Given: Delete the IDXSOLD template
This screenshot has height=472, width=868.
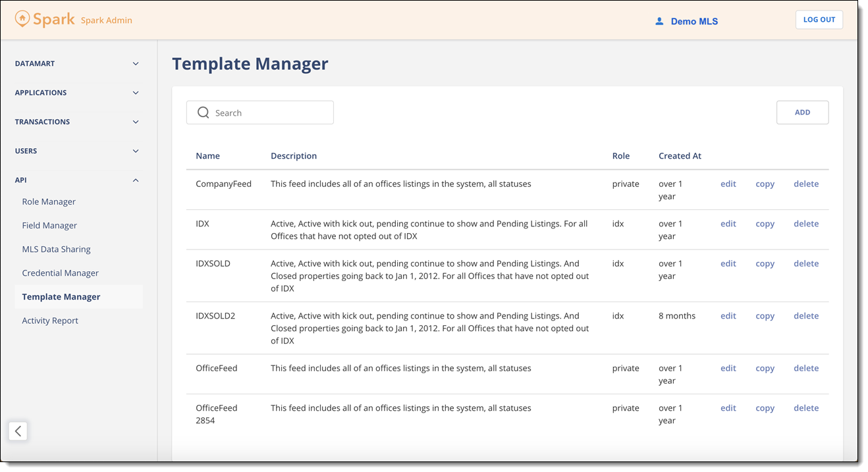Looking at the screenshot, I should [806, 263].
